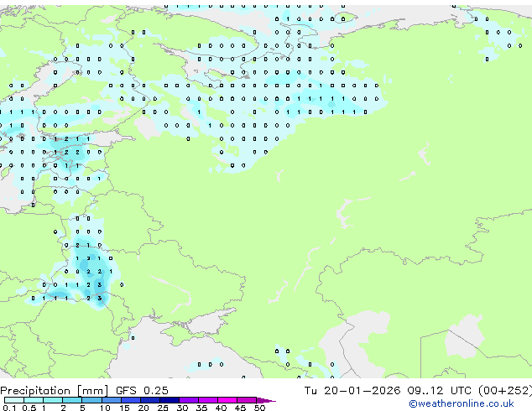The image size is (532, 411).
Task: Click the '45' legend scale label
Action: click(240, 408)
